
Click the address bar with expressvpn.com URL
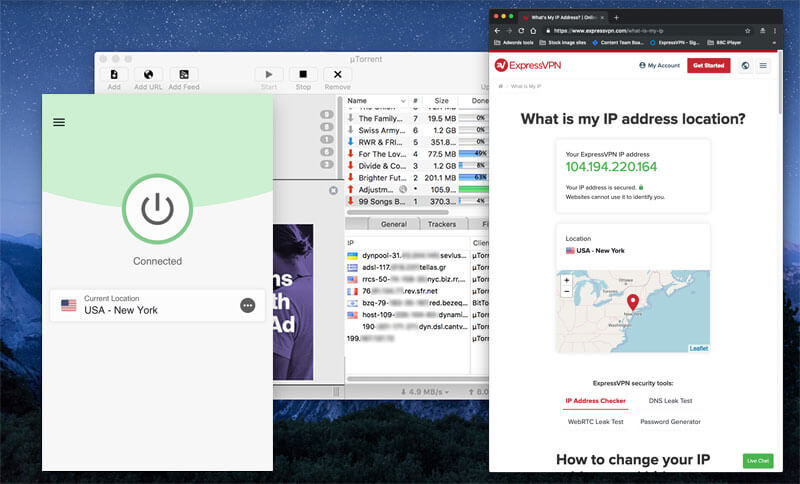(645, 31)
